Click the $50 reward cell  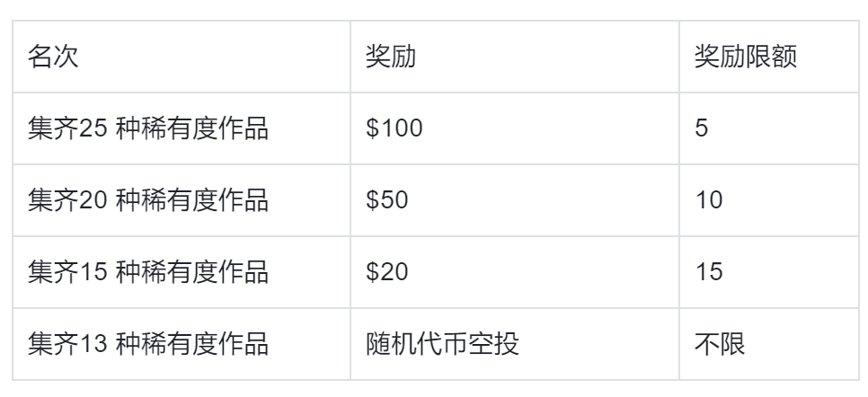(x=387, y=200)
